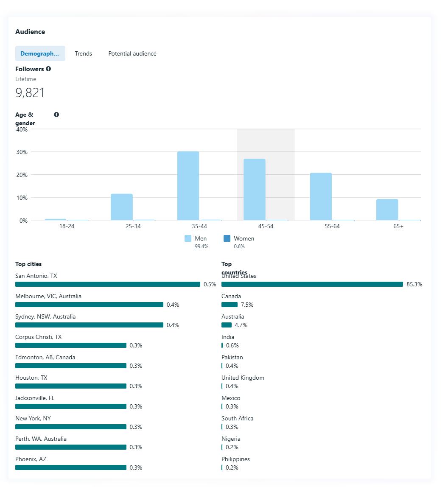Select the Men 55-64 bar
The height and width of the screenshot is (487, 448).
321,196
